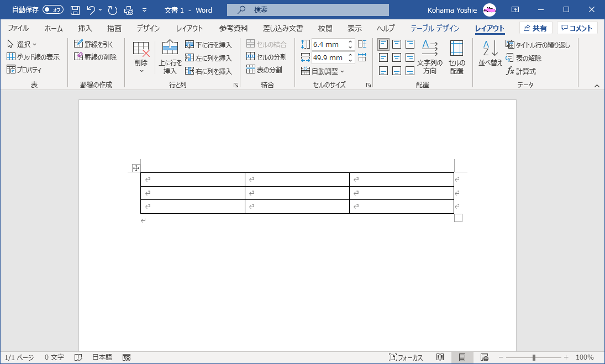Increase row height with up spinner
Screen dimensions: 605x364
[350, 41]
